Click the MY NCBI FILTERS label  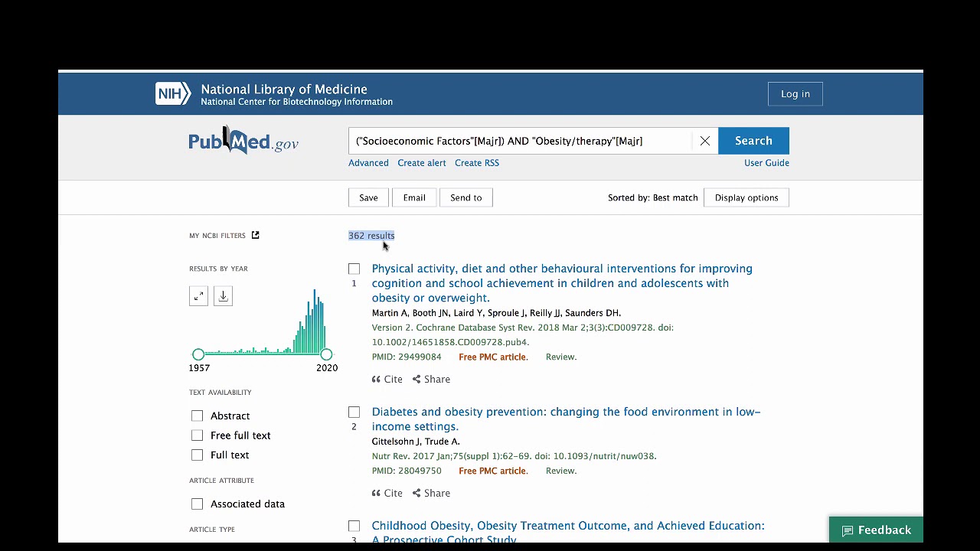click(217, 236)
